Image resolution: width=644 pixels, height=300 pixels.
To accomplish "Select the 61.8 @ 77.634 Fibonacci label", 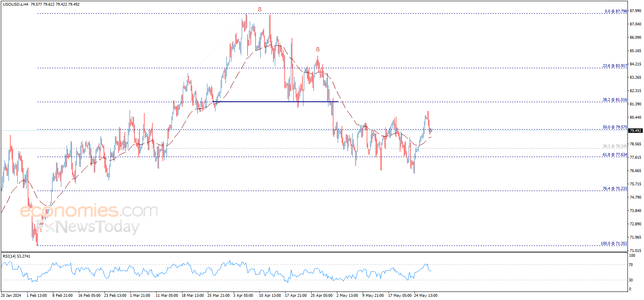I will click(x=615, y=155).
